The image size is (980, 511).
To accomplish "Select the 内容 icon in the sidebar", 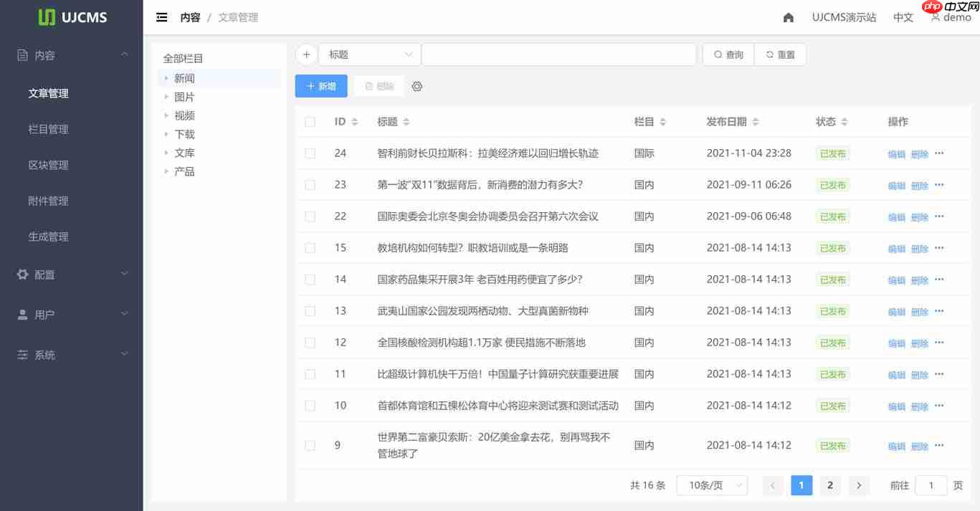I will point(22,54).
